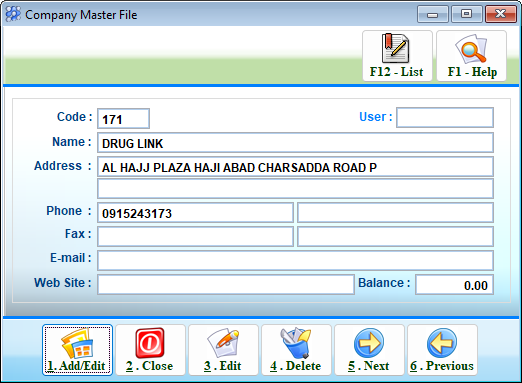This screenshot has width=522, height=383.
Task: Click the Phone field with 0915243173
Action: coord(195,212)
